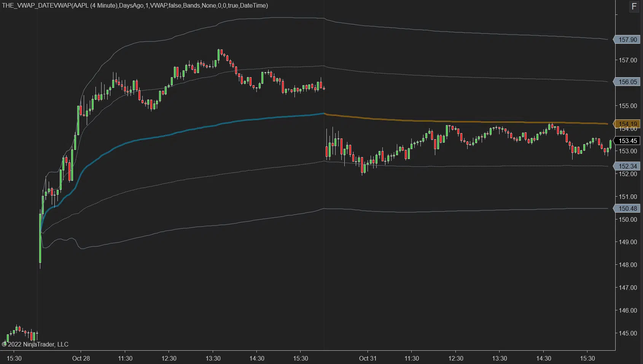The height and width of the screenshot is (364, 643).
Task: Click the 153.00 price axis label
Action: (x=628, y=151)
